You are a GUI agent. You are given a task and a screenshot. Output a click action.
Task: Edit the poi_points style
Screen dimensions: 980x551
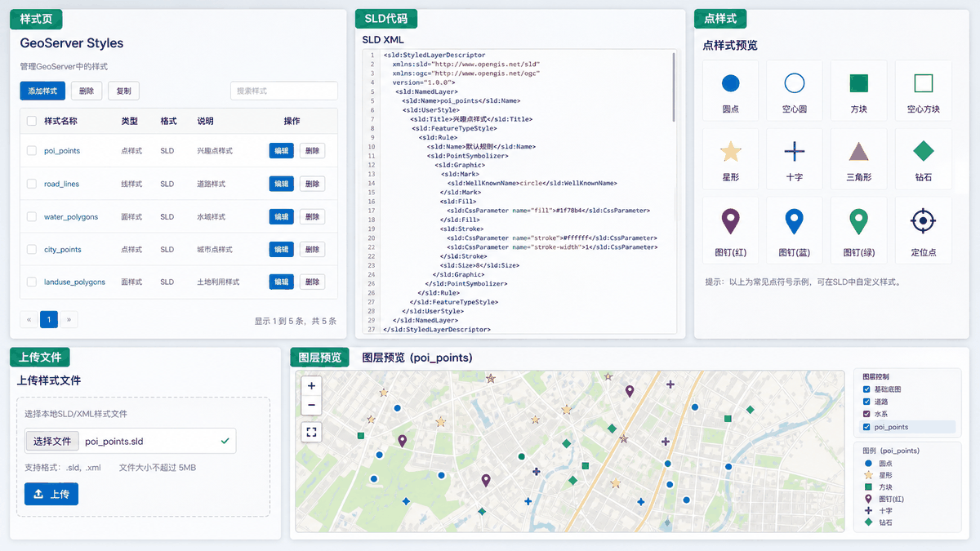pyautogui.click(x=281, y=151)
